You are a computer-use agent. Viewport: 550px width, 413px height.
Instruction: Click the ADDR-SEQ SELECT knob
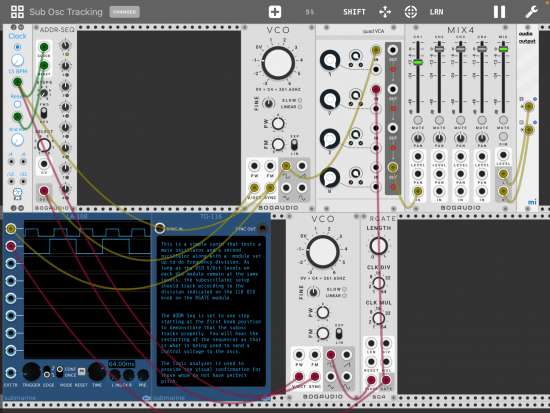pos(44,145)
